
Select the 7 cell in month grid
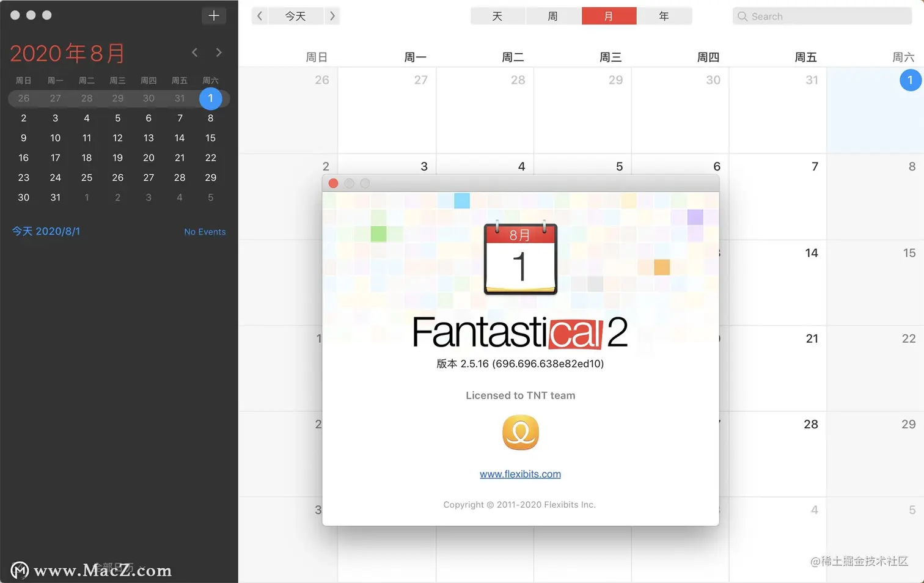778,196
